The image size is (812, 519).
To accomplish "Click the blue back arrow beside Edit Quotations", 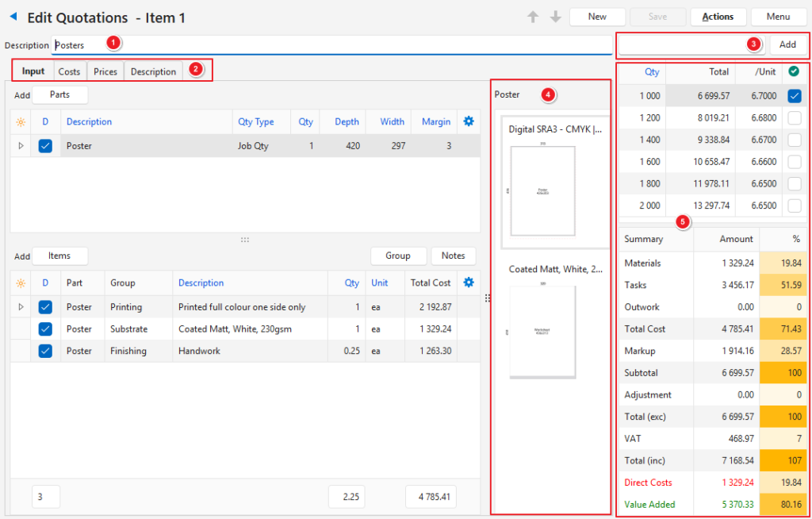I will click(13, 17).
